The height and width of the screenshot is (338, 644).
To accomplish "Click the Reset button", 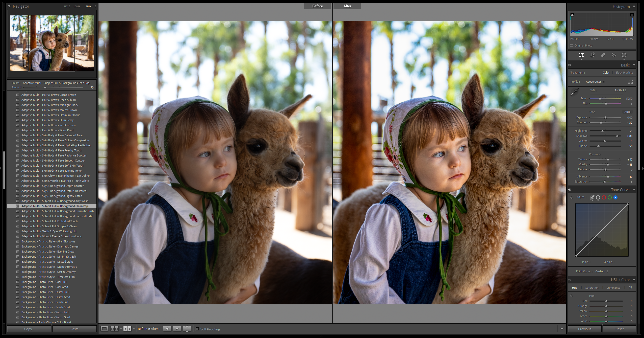I will pyautogui.click(x=619, y=329).
